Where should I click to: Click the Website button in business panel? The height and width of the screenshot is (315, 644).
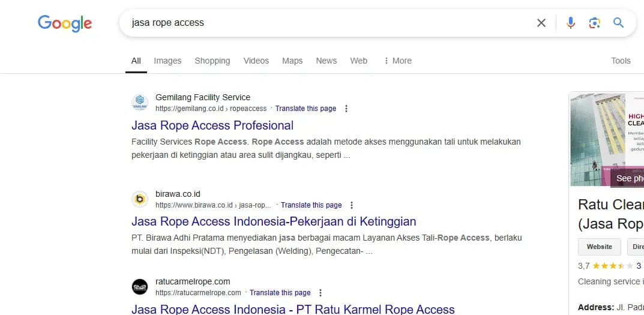pyautogui.click(x=599, y=247)
